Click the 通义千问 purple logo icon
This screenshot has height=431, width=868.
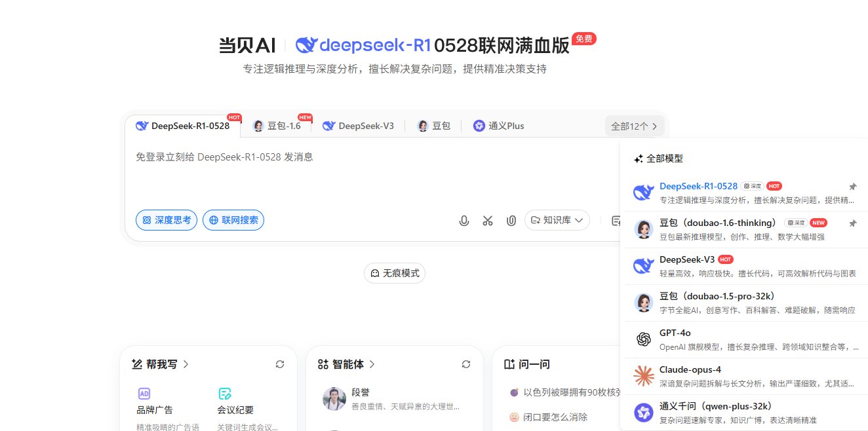click(644, 413)
